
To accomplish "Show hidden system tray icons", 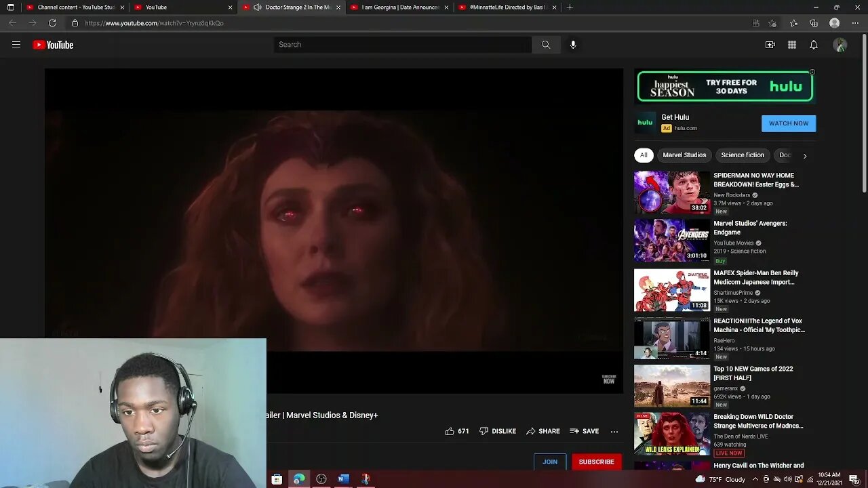I will pyautogui.click(x=755, y=479).
